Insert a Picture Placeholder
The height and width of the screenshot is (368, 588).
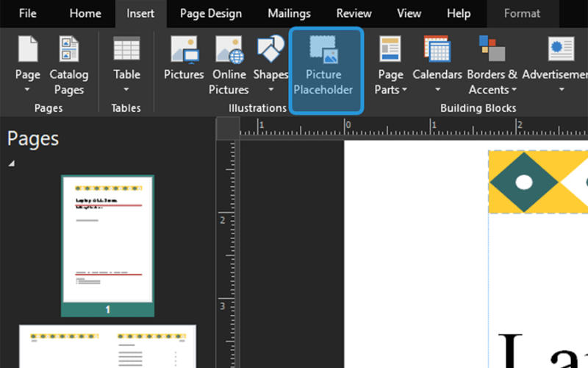pos(326,71)
